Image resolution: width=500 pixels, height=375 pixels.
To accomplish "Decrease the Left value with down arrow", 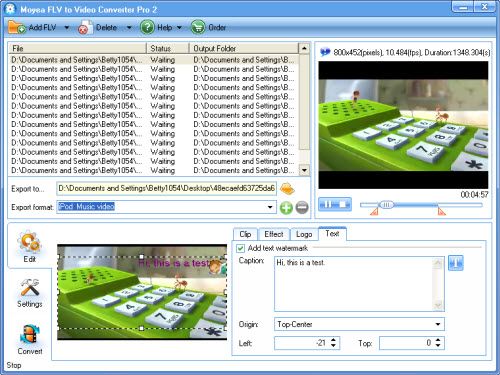I will click(x=333, y=346).
